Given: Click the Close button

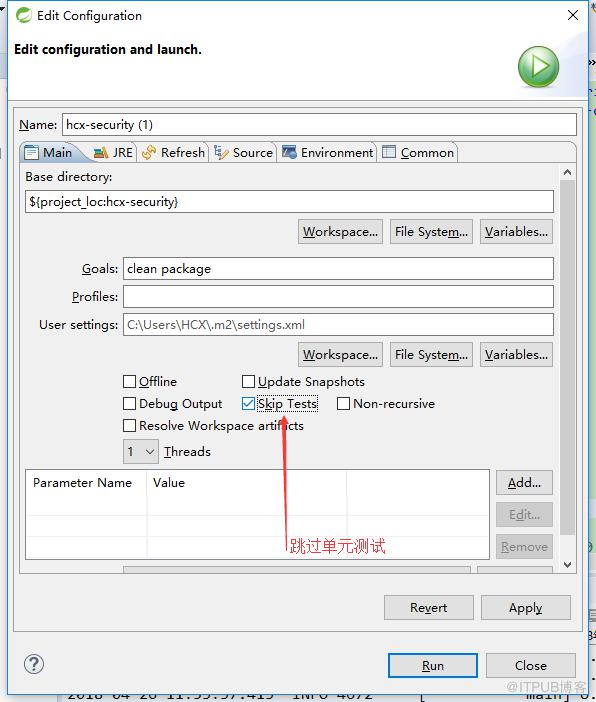Looking at the screenshot, I should pyautogui.click(x=531, y=665).
